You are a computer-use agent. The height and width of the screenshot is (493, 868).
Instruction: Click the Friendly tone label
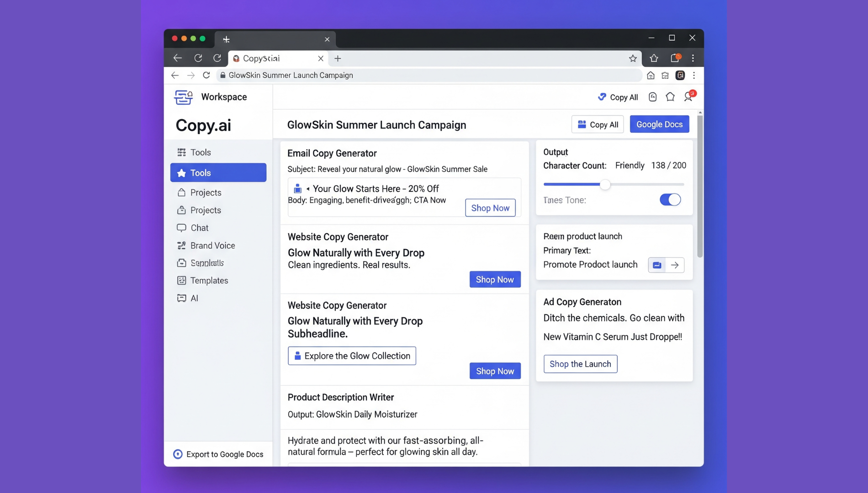(x=630, y=165)
